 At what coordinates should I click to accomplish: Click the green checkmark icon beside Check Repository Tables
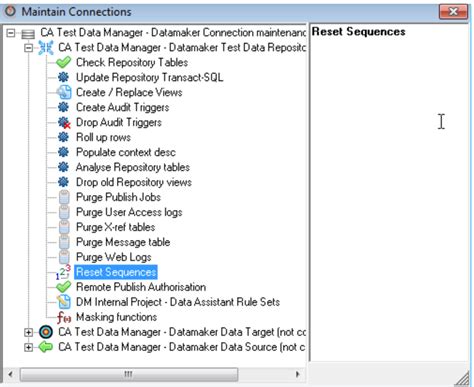[63, 62]
